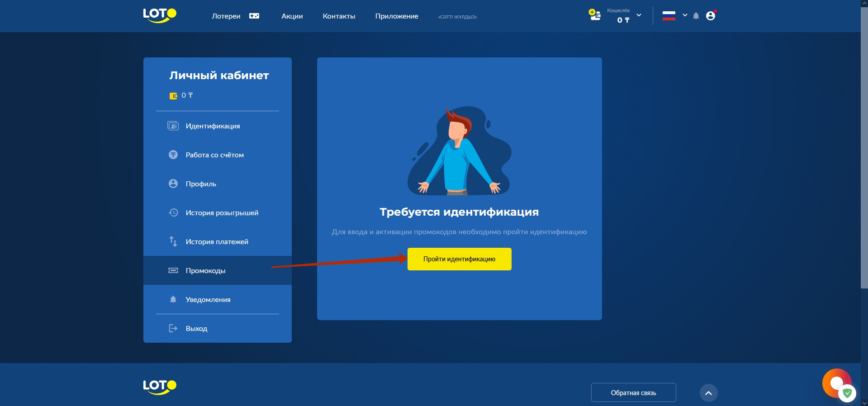
Task: Select the Russian flag language selector
Action: [669, 16]
